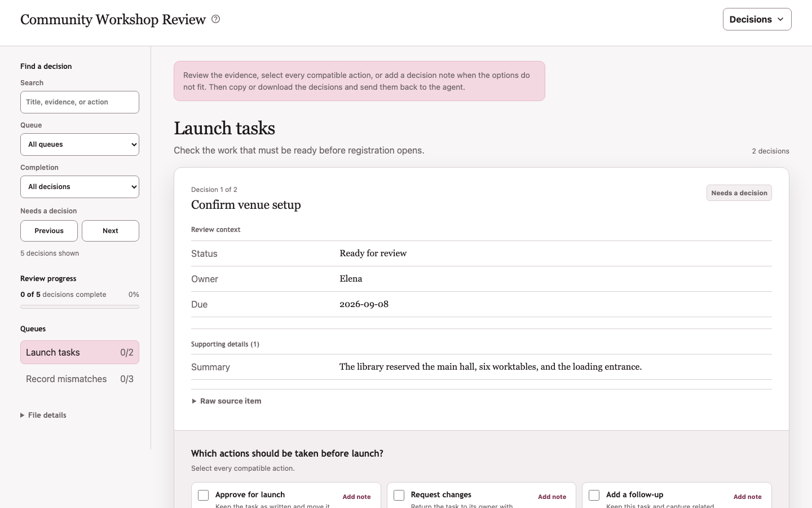Screen dimensions: 812x508
Task: Click the Launch tasks page heading
Action: click(224, 128)
